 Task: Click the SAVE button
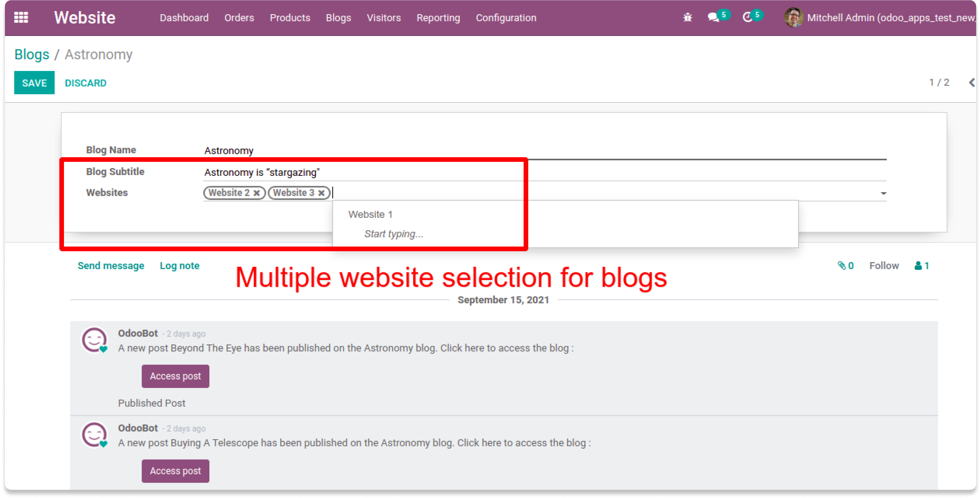click(34, 82)
